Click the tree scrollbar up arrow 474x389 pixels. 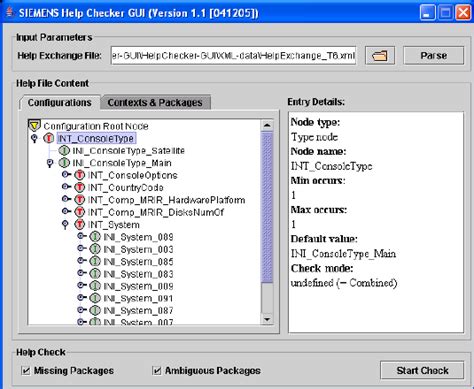pos(267,125)
